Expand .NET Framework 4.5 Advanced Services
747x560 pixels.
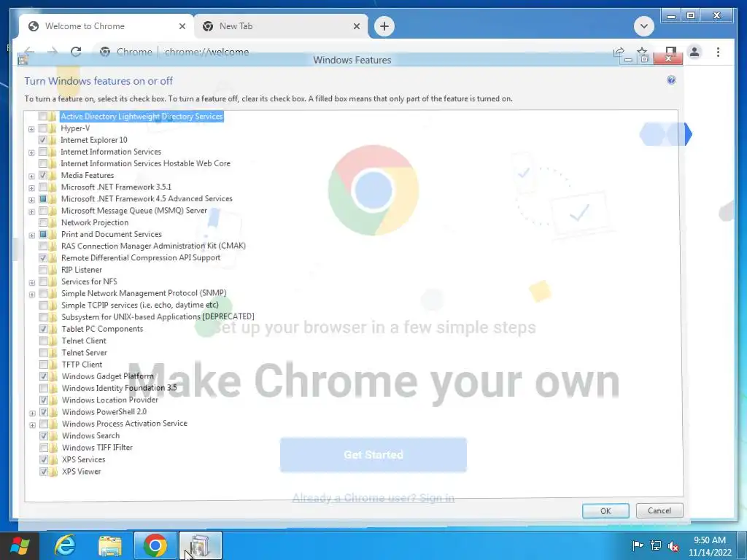pos(31,200)
